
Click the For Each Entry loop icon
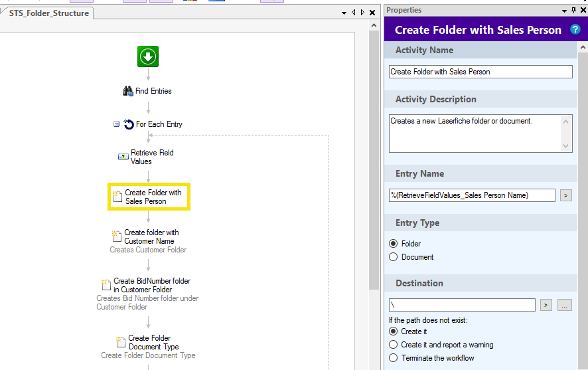pyautogui.click(x=129, y=124)
